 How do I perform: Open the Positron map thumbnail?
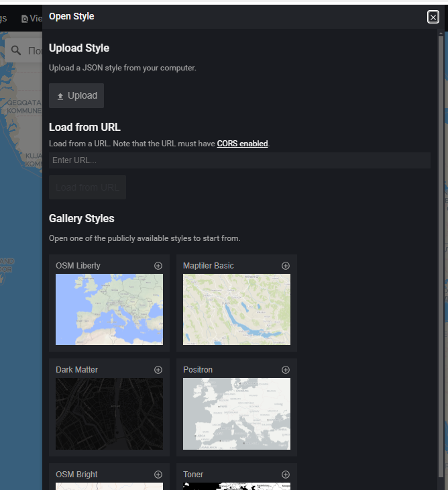237,413
